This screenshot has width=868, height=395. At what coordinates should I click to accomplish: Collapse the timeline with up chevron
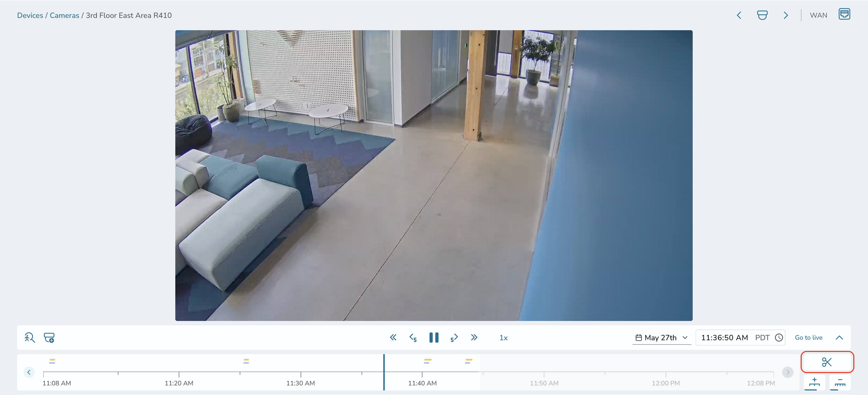839,338
